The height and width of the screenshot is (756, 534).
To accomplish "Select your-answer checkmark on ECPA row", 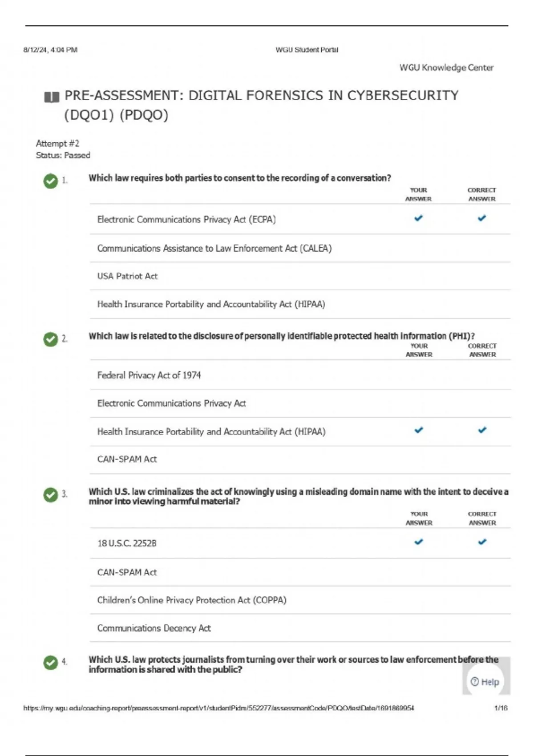I will click(419, 218).
